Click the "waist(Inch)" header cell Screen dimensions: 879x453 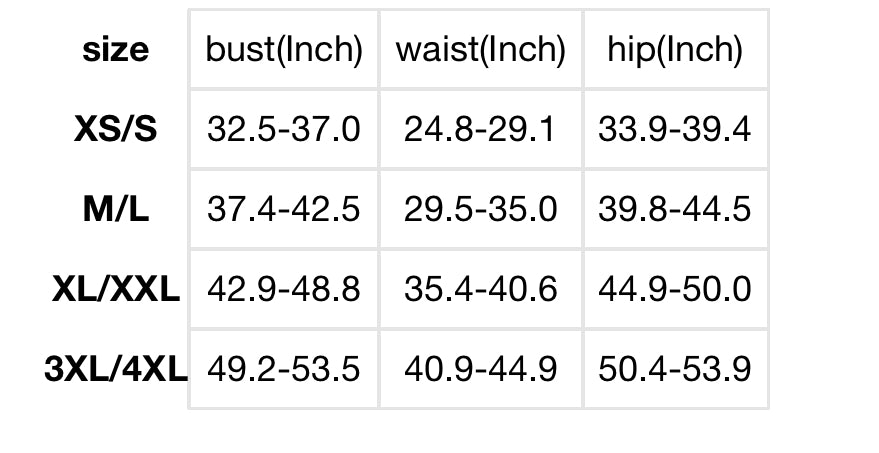click(x=481, y=49)
